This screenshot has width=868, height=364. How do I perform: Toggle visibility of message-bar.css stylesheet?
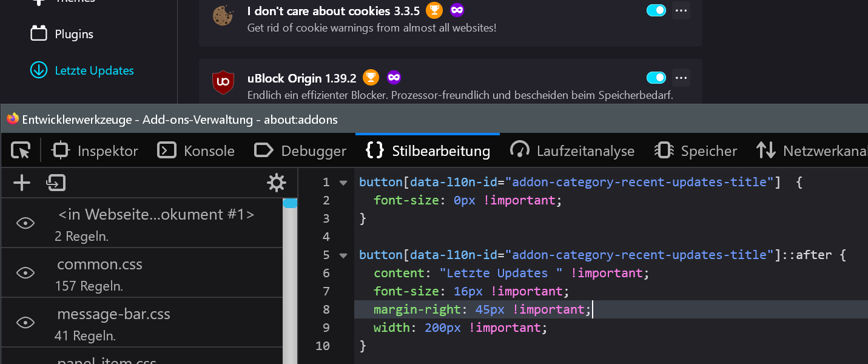(25, 323)
